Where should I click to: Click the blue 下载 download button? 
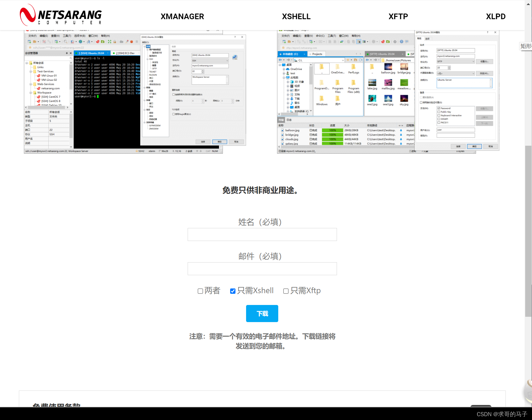click(x=262, y=314)
